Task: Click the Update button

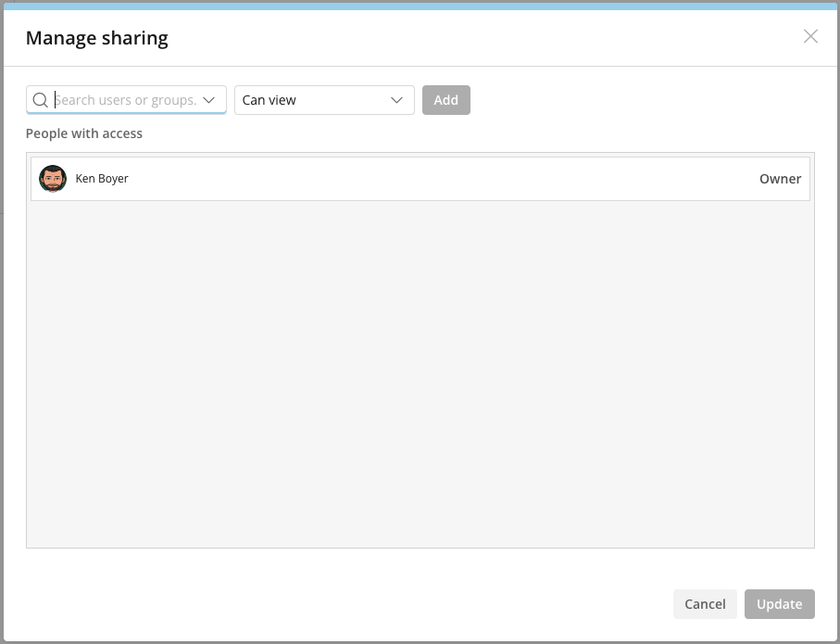Action: click(779, 604)
